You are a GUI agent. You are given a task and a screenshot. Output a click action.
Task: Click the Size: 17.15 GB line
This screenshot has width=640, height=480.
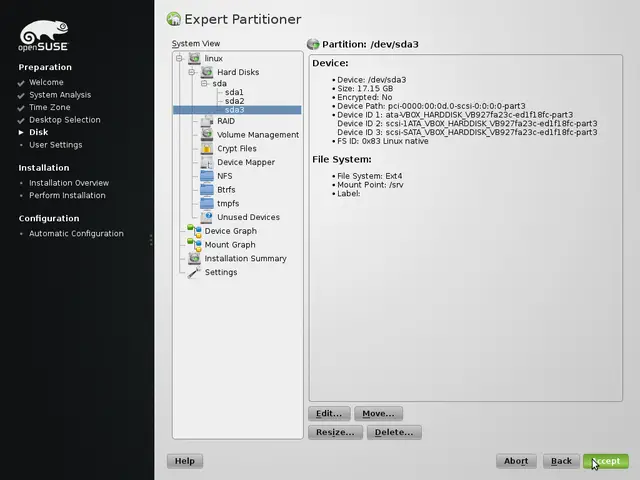tap(365, 89)
